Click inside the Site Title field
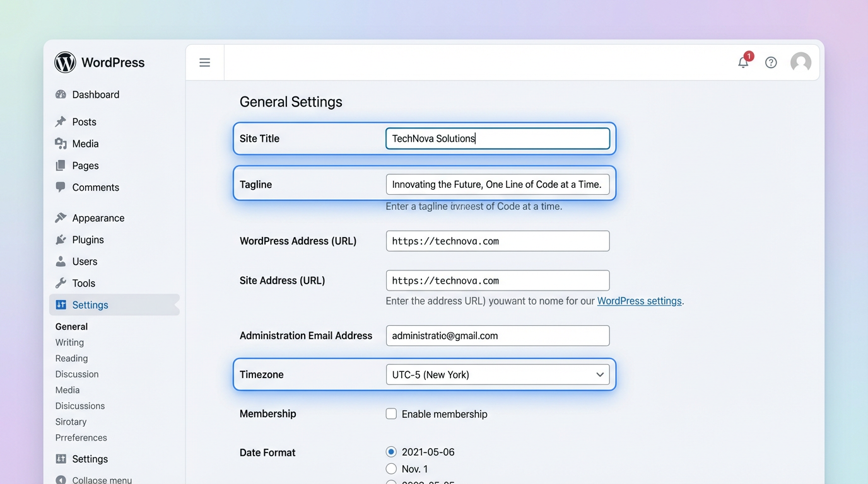 click(498, 138)
